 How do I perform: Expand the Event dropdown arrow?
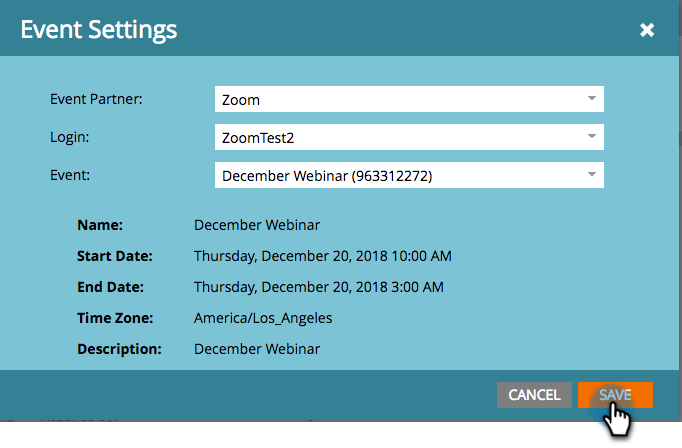(x=592, y=175)
